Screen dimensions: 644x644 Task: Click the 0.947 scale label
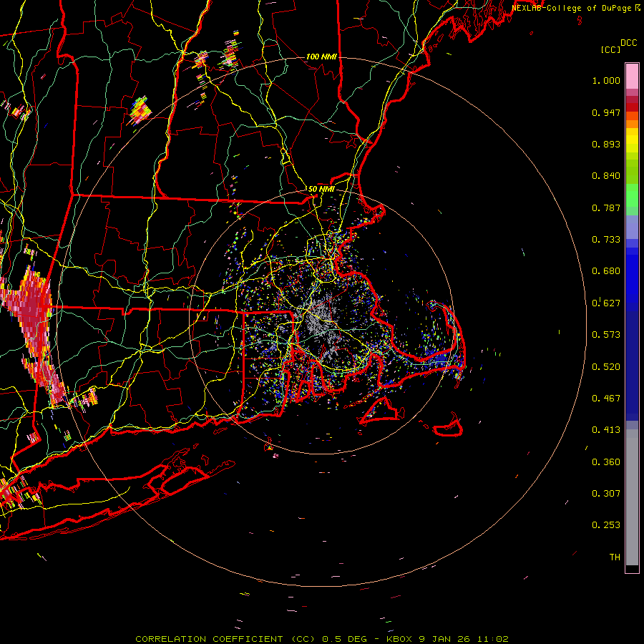[x=606, y=112]
